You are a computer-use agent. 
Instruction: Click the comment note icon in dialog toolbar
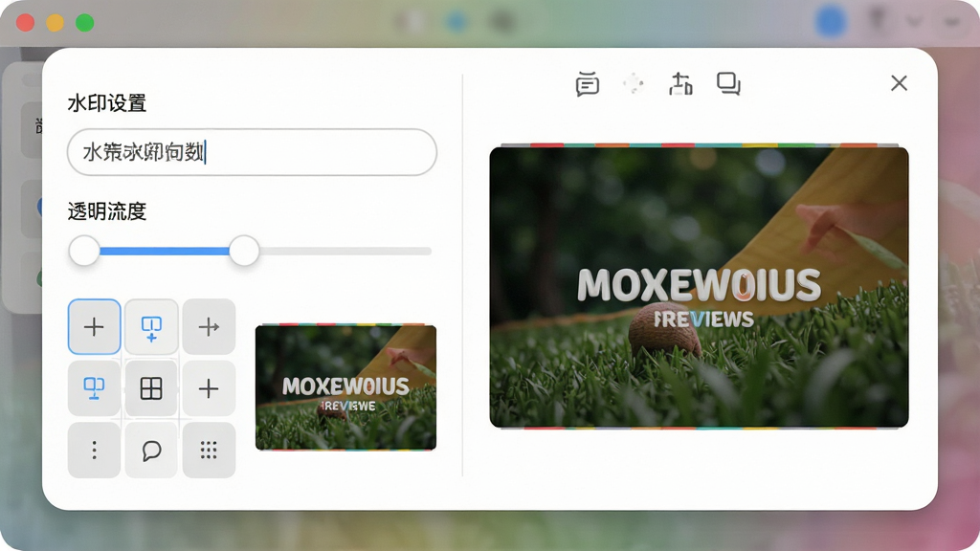pos(587,84)
